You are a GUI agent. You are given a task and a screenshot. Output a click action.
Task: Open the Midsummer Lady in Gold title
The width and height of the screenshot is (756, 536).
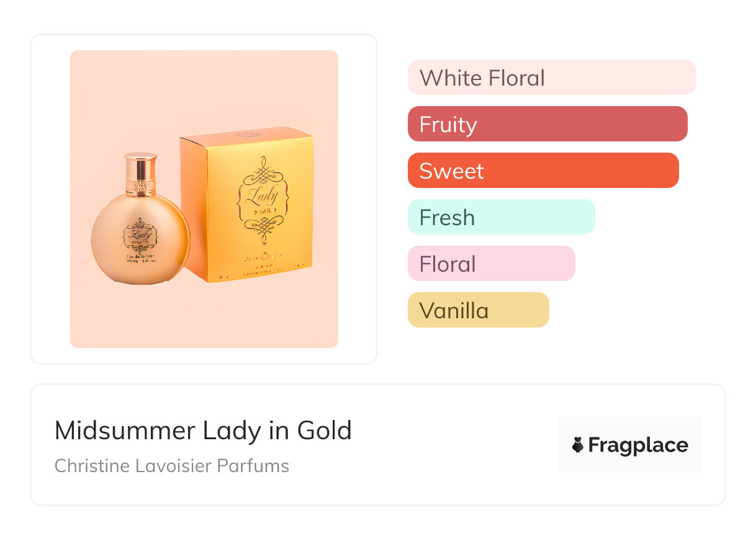(x=203, y=431)
